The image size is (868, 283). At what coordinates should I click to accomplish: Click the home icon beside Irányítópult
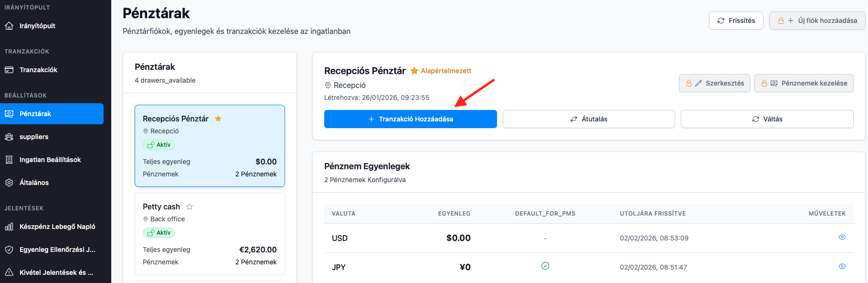click(x=9, y=26)
